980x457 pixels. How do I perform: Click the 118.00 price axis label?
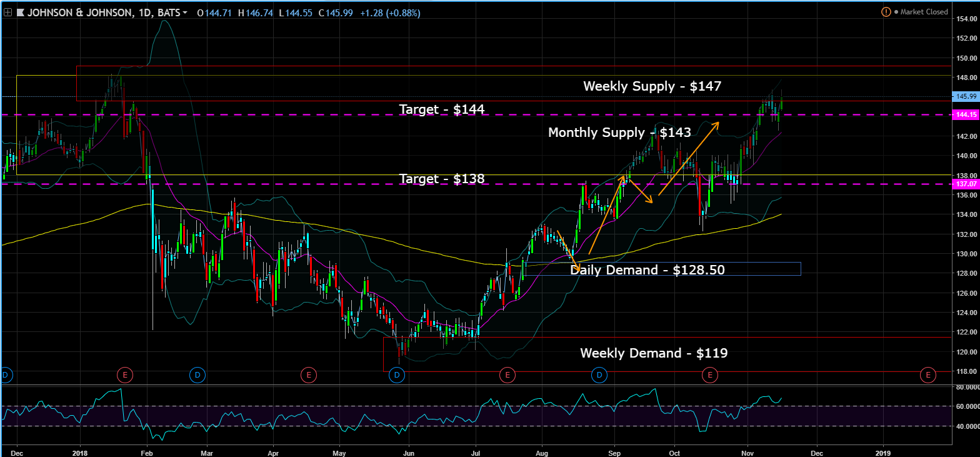click(966, 371)
